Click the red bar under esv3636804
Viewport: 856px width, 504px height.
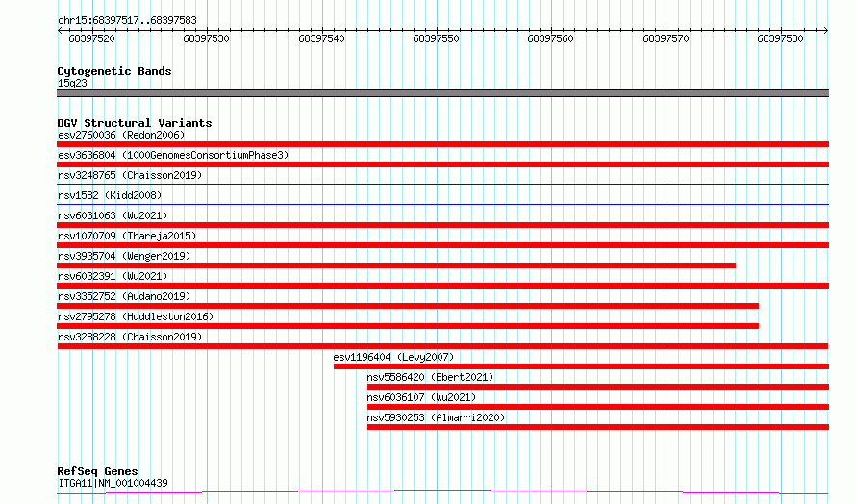[x=442, y=164]
